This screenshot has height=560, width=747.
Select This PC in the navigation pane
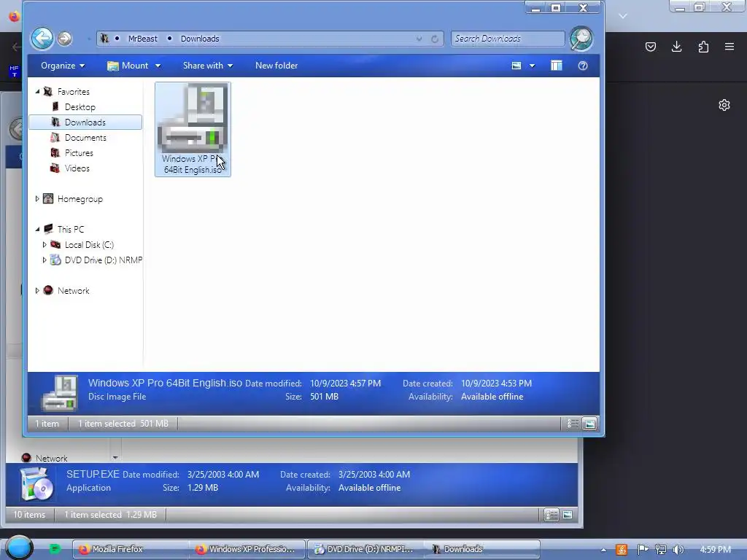pos(71,230)
